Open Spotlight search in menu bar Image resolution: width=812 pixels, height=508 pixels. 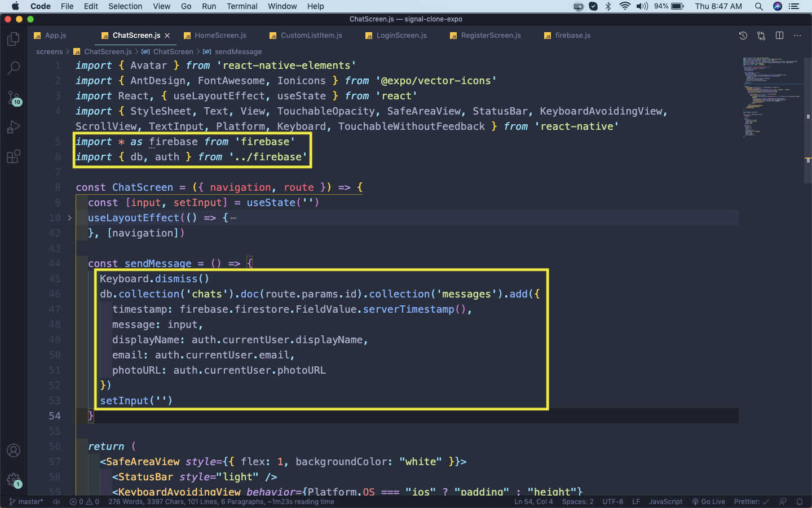click(x=759, y=6)
